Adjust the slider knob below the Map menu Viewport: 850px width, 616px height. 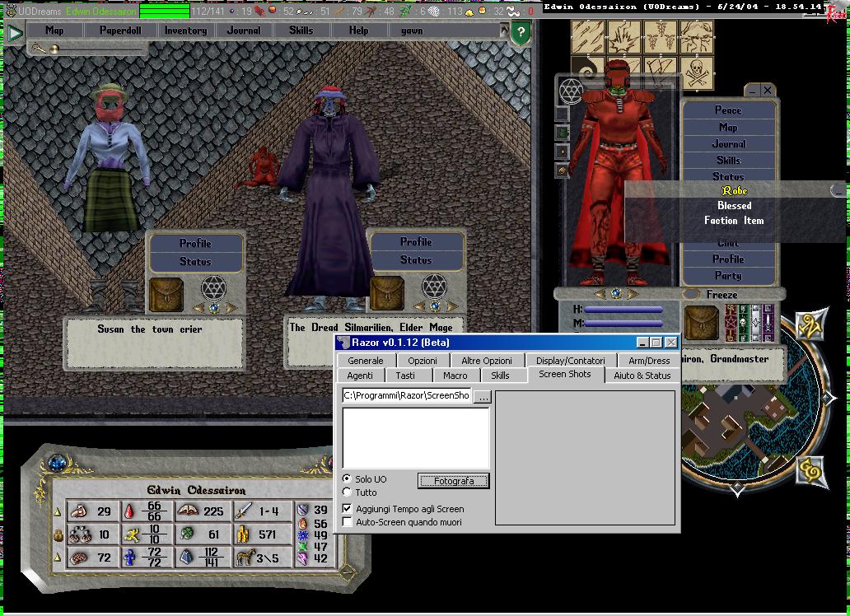(x=54, y=49)
